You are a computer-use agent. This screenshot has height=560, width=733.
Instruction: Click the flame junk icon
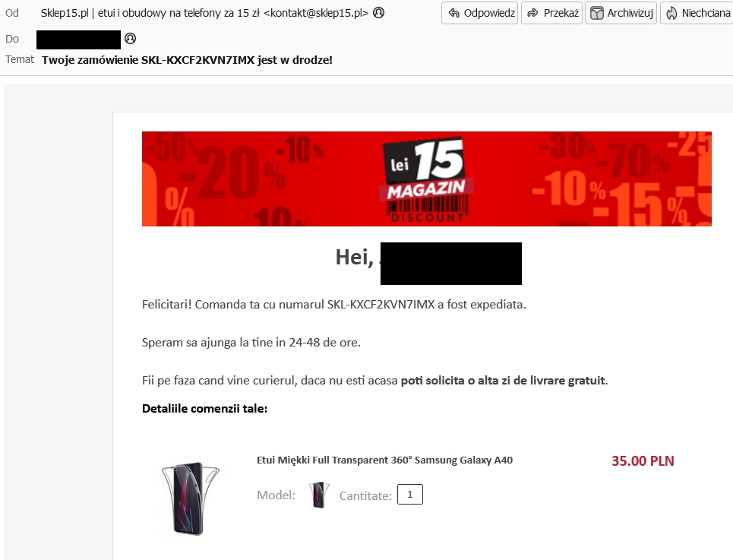click(x=671, y=13)
